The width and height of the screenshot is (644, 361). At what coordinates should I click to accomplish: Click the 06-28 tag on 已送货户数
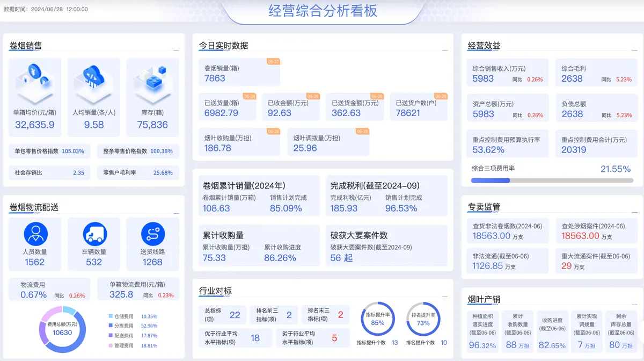pyautogui.click(x=441, y=96)
